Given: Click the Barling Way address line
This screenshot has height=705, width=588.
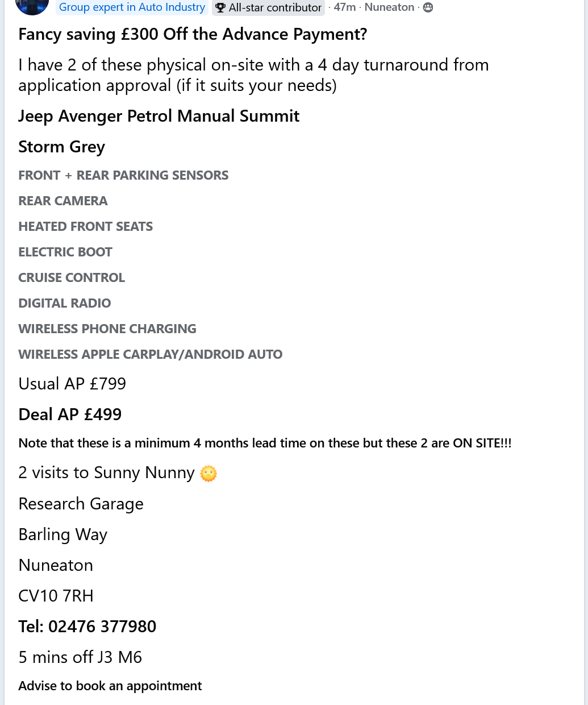Looking at the screenshot, I should 62,534.
